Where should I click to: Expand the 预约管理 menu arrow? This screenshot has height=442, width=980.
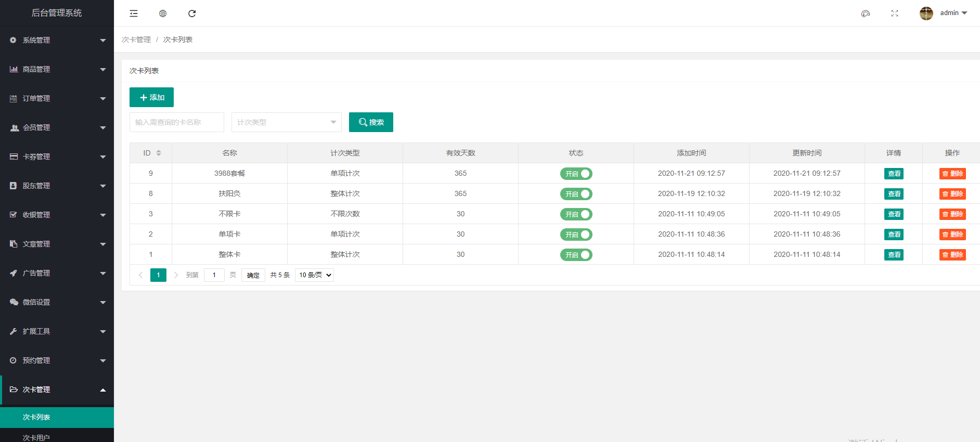tap(103, 361)
